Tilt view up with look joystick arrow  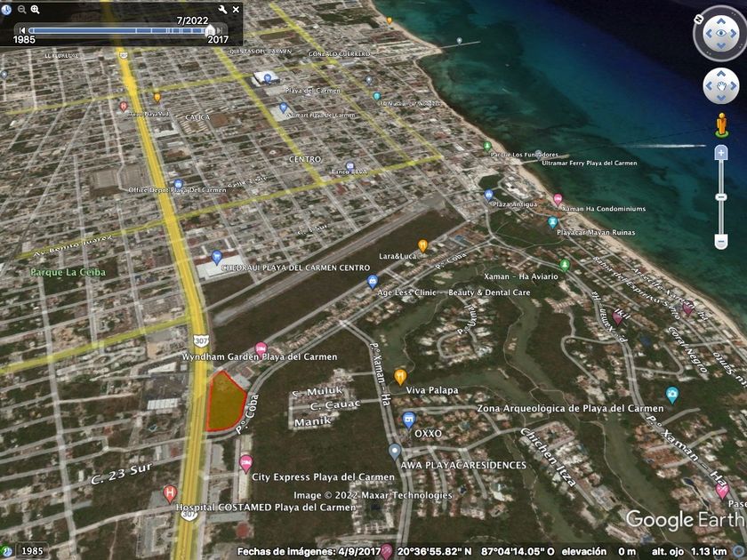tap(721, 21)
